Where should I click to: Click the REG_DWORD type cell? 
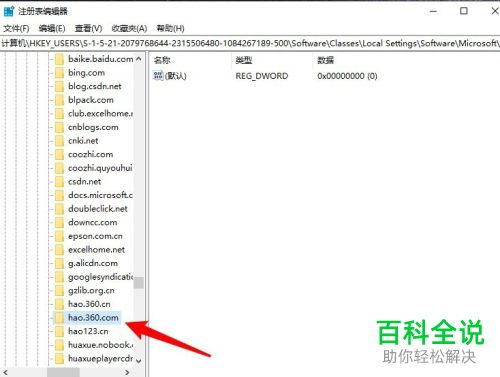point(262,76)
